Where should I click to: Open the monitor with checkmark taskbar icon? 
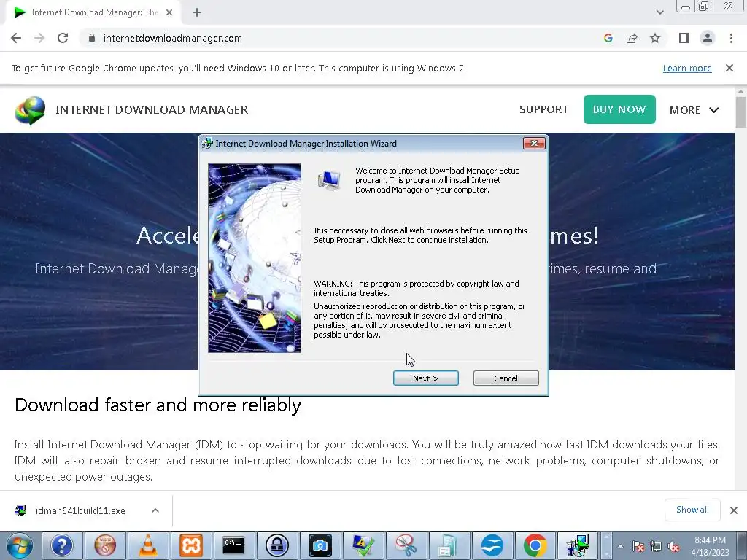[363, 545]
